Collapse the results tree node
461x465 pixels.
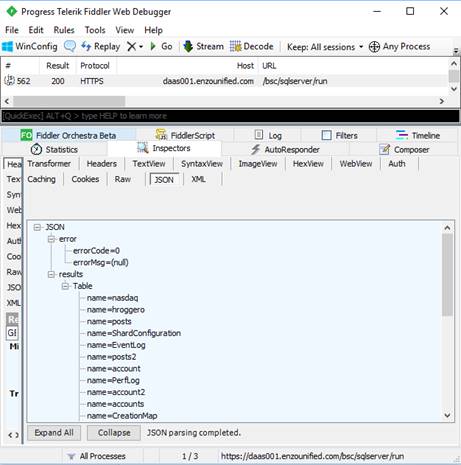pyautogui.click(x=51, y=274)
